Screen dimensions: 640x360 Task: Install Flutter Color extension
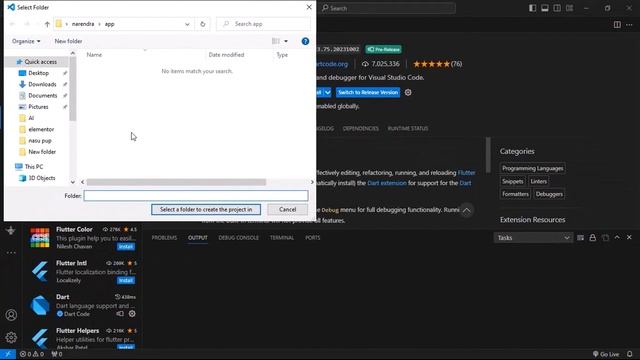126,247
